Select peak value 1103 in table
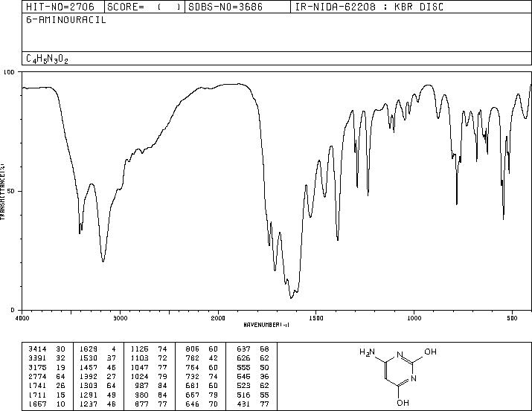 (x=139, y=358)
